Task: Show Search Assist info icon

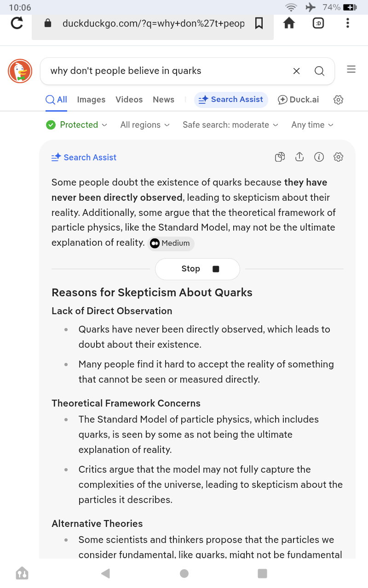Action: tap(319, 157)
